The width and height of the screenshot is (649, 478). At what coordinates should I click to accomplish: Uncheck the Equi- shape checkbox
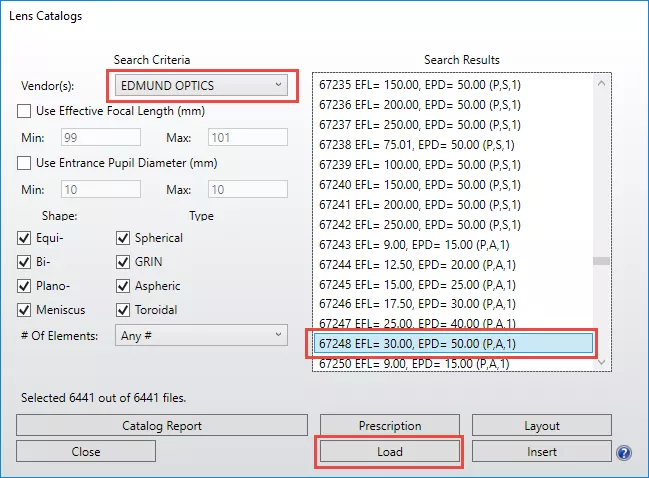tap(25, 238)
